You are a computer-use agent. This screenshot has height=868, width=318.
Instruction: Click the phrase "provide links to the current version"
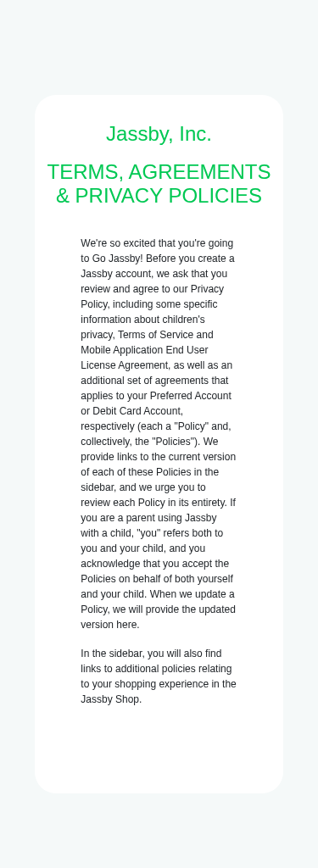tap(159, 457)
